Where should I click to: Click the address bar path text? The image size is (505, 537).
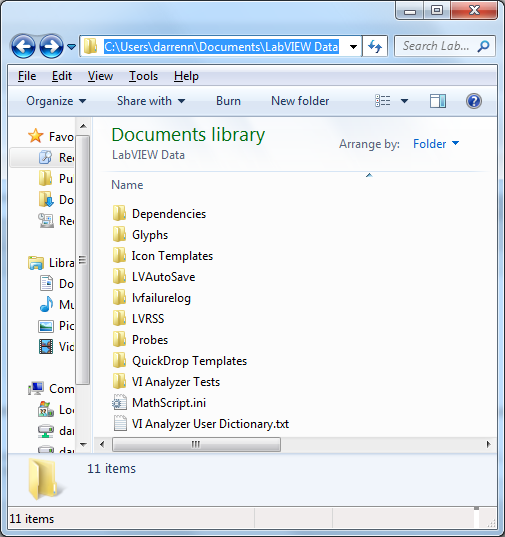pyautogui.click(x=221, y=46)
